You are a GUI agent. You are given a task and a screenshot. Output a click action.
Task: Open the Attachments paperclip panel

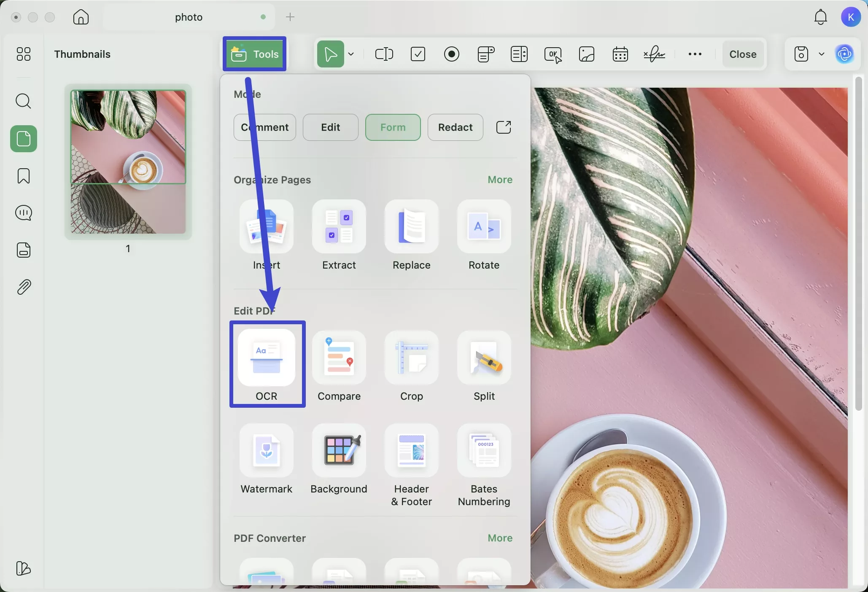point(24,287)
